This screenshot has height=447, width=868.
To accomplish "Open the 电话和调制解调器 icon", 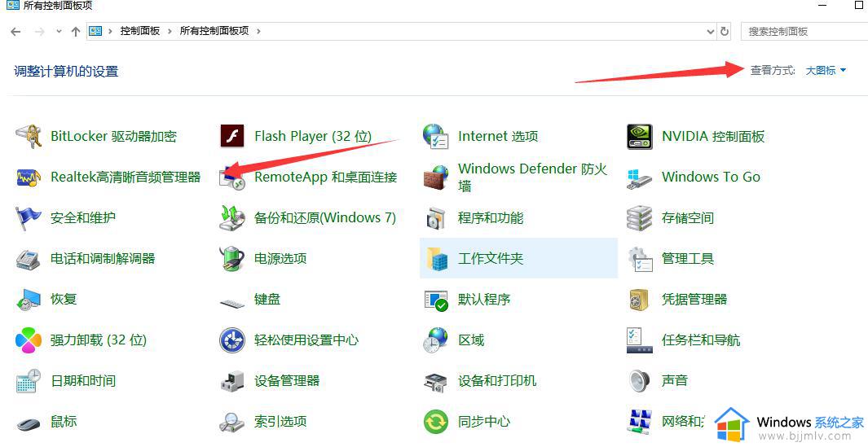I will [28, 259].
